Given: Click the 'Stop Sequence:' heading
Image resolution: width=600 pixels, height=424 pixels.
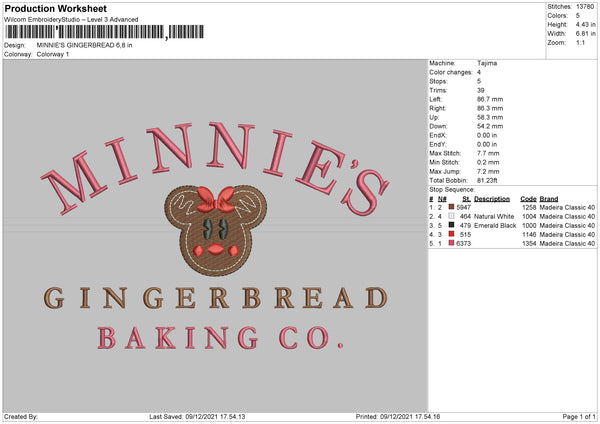Looking at the screenshot, I should pos(452,190).
